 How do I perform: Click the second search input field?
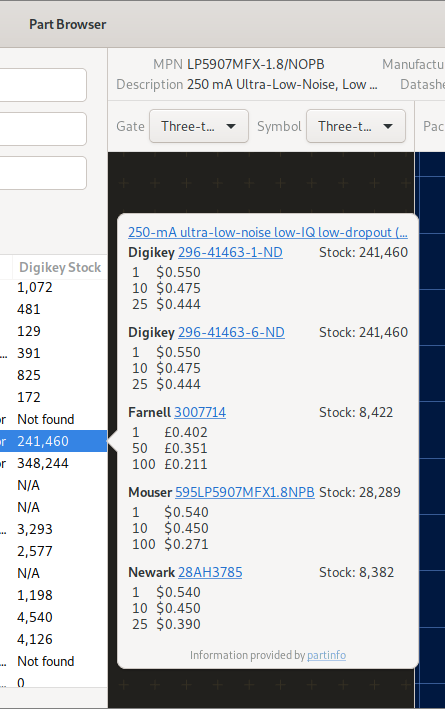coord(43,129)
